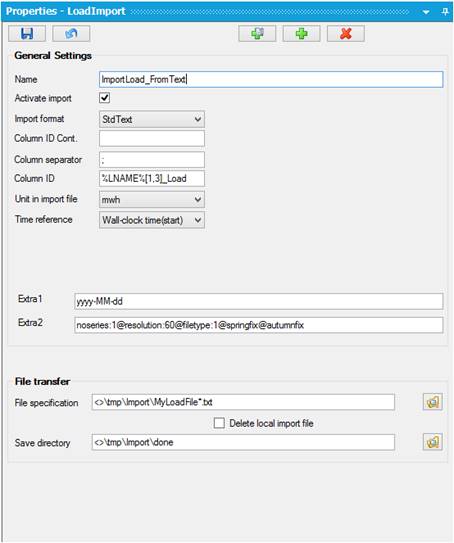Screen dimensions: 454x543
Task: Click the pin icon in title bar
Action: (445, 11)
